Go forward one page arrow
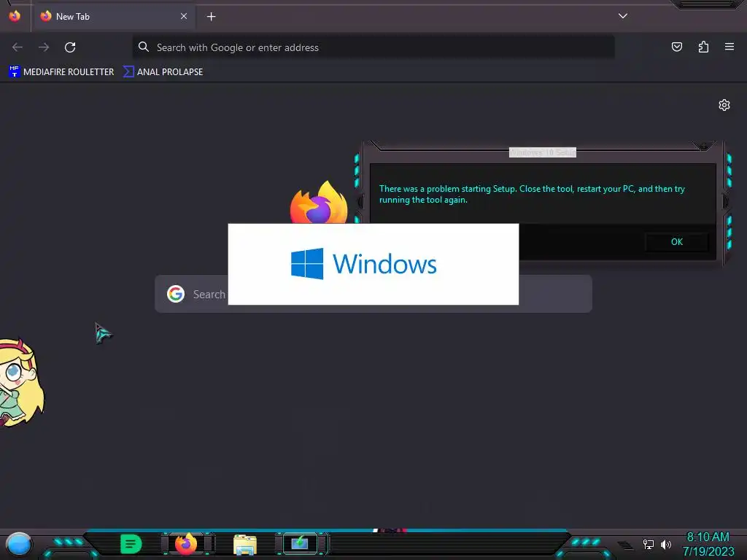The height and width of the screenshot is (560, 747). 44,47
